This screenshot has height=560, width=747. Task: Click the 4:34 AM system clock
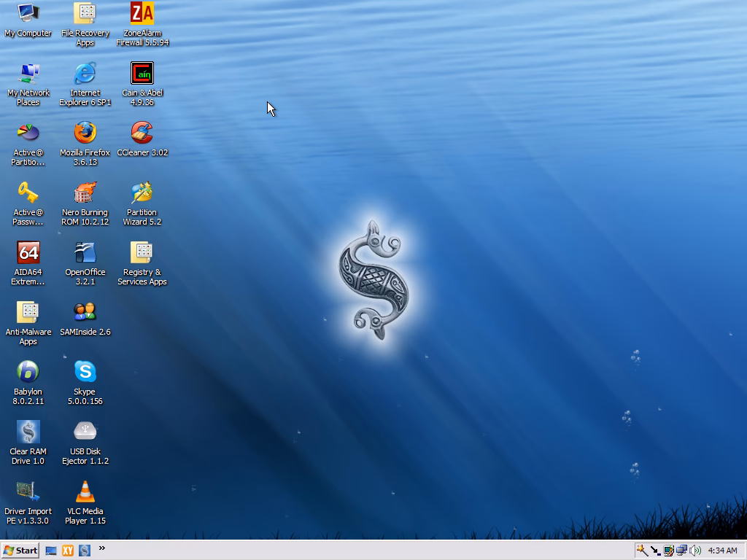(722, 551)
